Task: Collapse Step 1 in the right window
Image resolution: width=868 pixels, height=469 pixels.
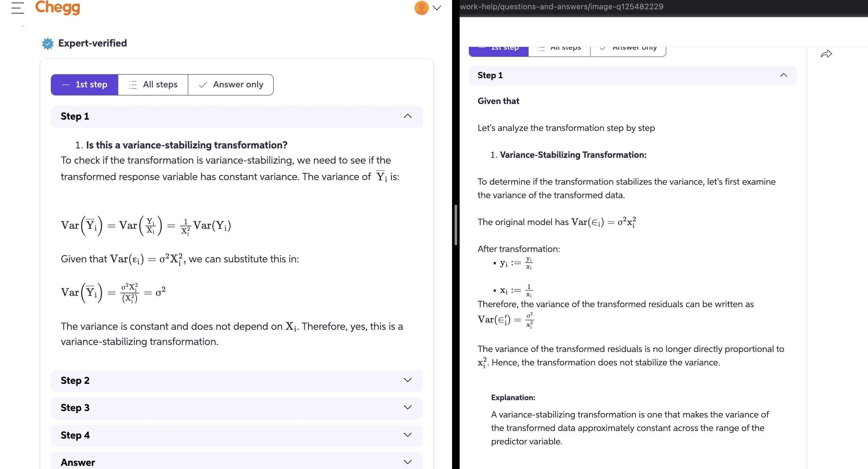Action: pyautogui.click(x=632, y=75)
